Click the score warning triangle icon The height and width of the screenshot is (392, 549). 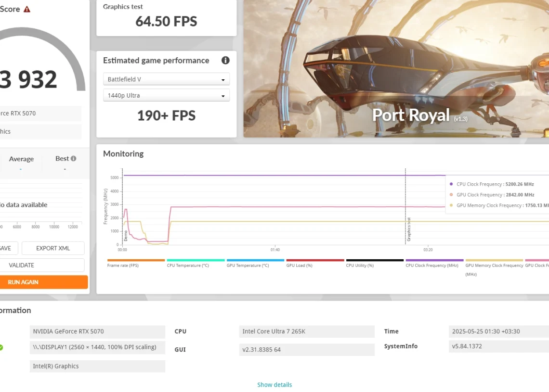tap(27, 10)
